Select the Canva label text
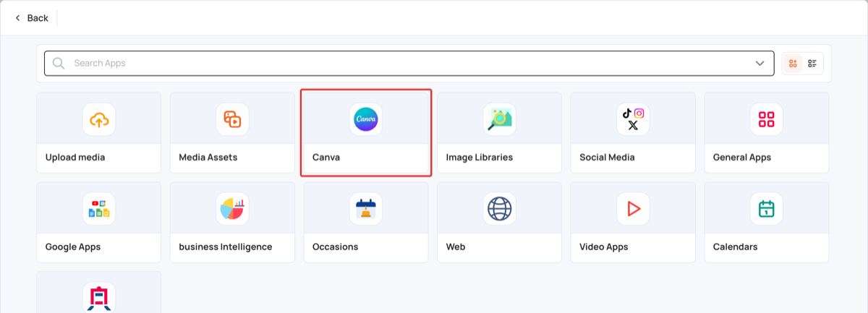 click(x=326, y=157)
